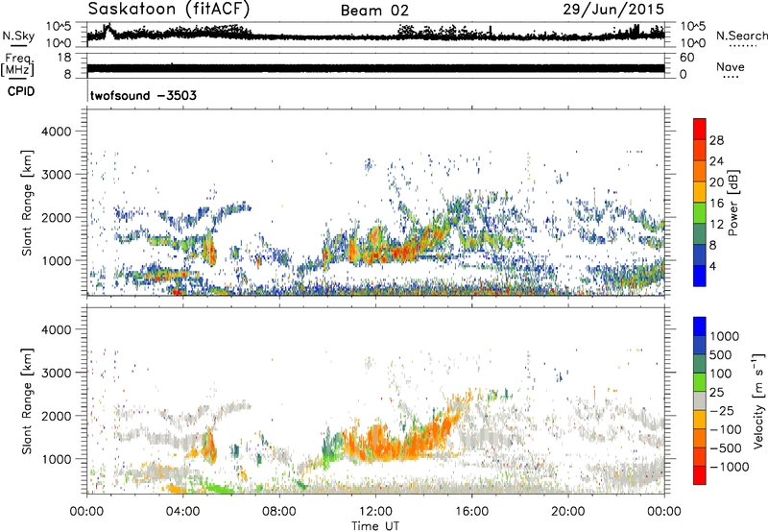Click the '16:00' time axis tick

(x=471, y=512)
